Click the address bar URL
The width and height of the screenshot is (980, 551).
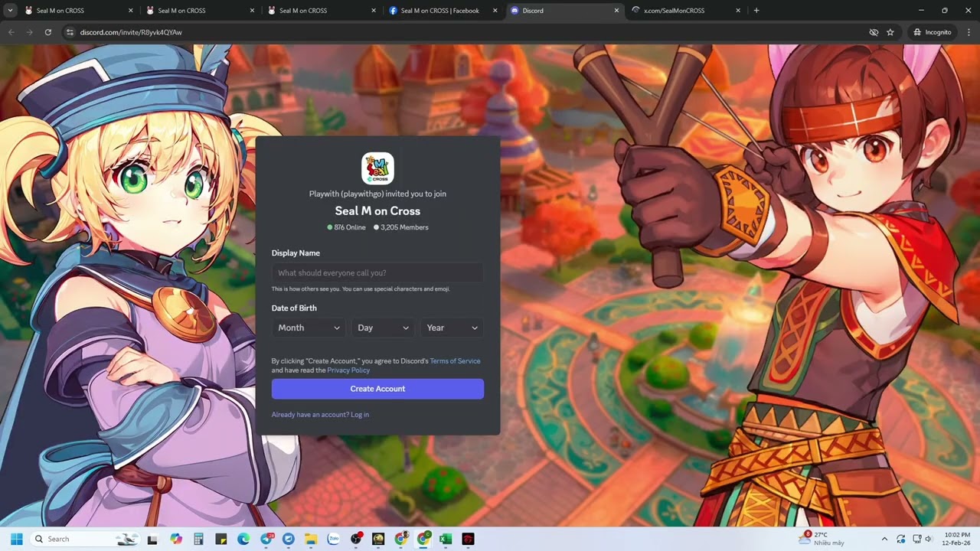(131, 32)
